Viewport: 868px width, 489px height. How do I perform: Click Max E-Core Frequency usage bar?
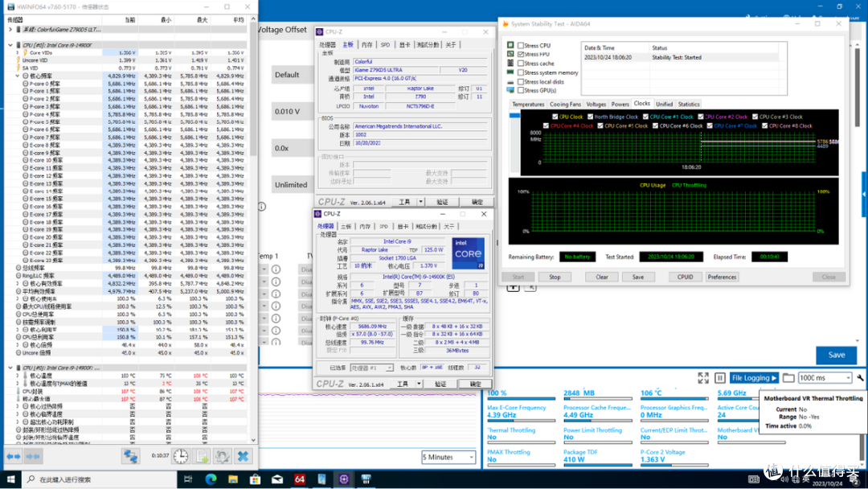pyautogui.click(x=520, y=421)
